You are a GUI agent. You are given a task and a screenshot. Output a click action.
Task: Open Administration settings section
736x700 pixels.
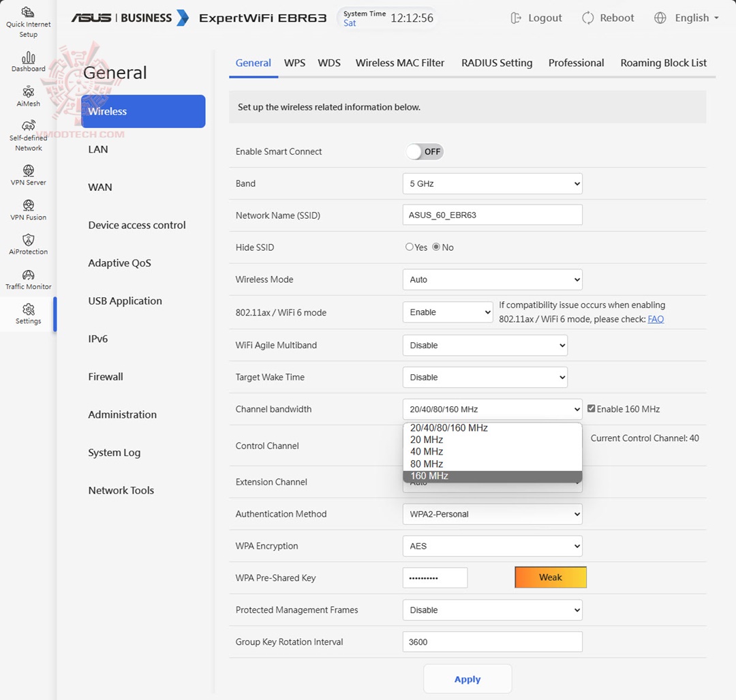[x=123, y=414]
